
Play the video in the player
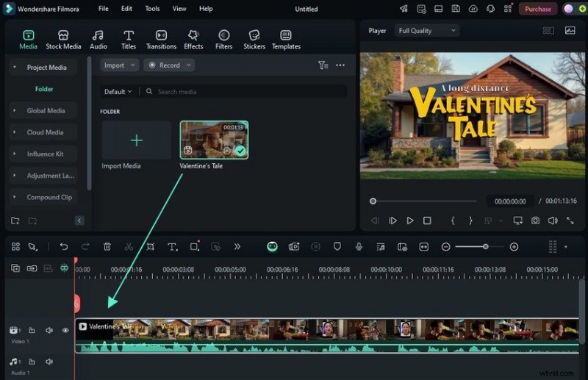[x=410, y=221]
